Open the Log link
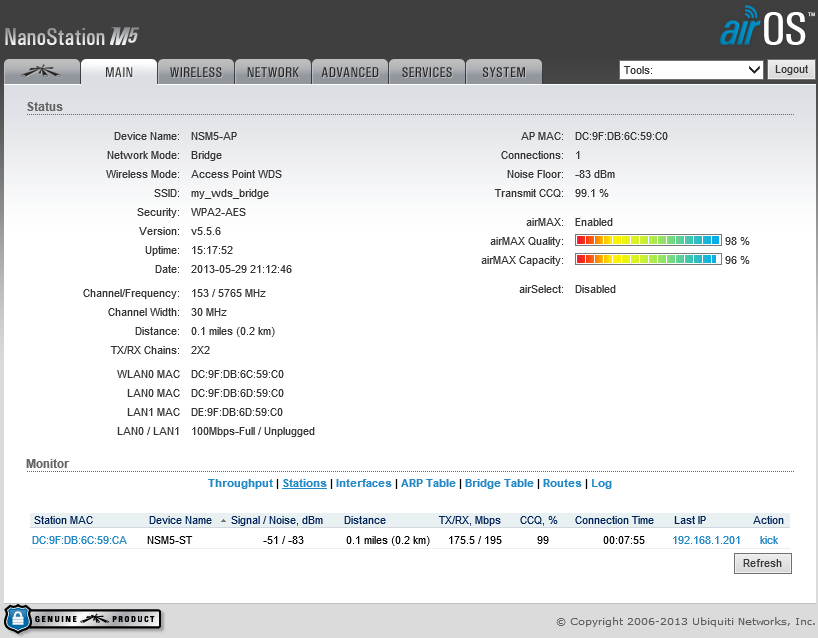818x638 pixels. click(x=601, y=483)
